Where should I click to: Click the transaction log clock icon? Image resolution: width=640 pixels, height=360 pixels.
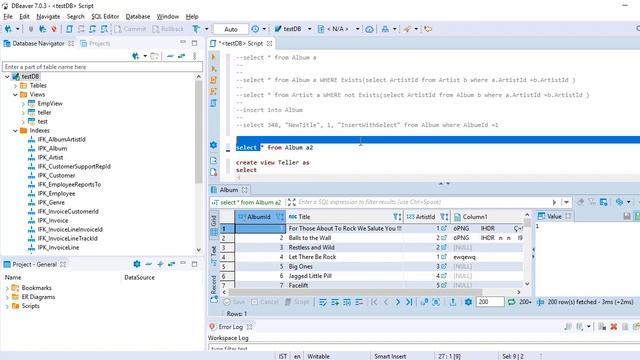(x=255, y=29)
